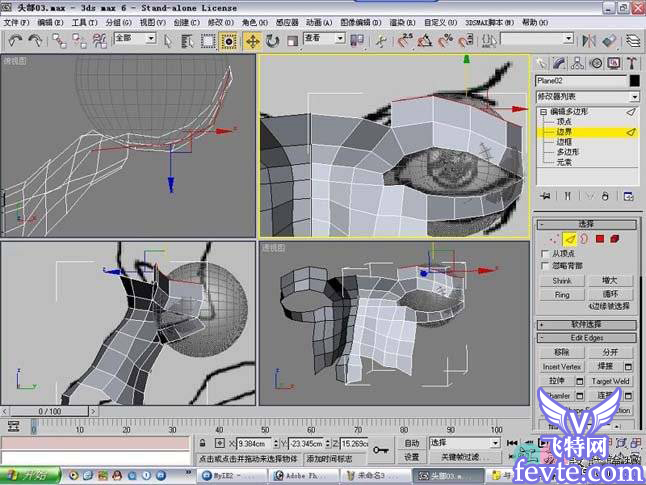This screenshot has width=646, height=485.
Task: Open the 创建(C) menu
Action: click(187, 22)
